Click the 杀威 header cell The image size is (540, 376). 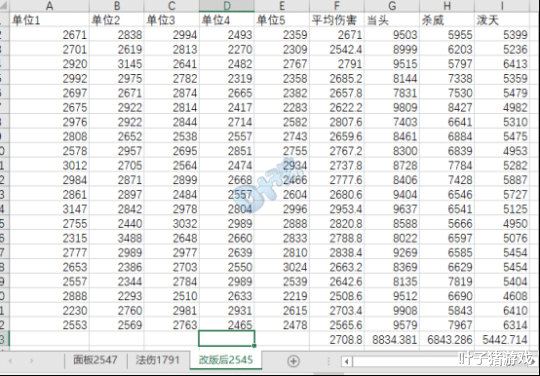(x=447, y=20)
